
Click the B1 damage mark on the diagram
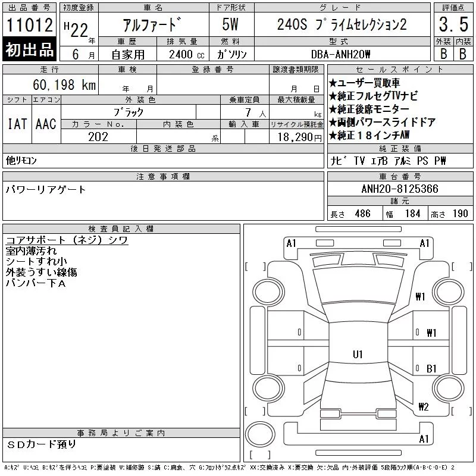click(431, 368)
